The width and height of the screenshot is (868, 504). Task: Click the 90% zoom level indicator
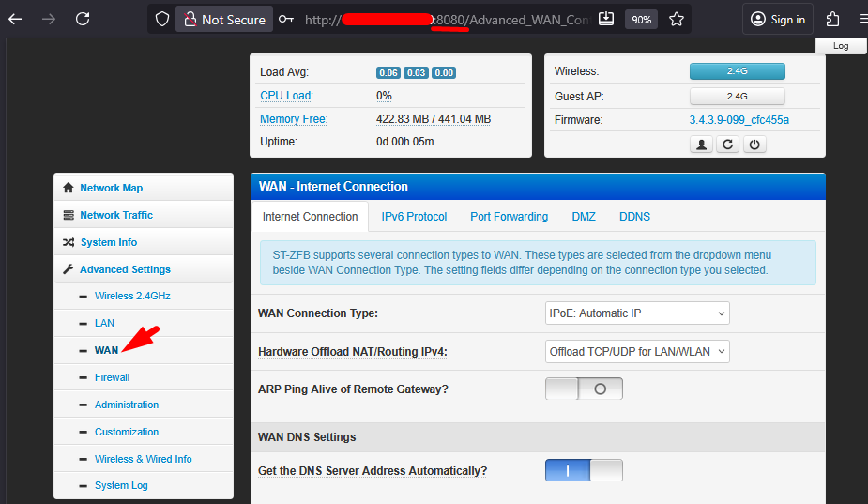(x=641, y=19)
